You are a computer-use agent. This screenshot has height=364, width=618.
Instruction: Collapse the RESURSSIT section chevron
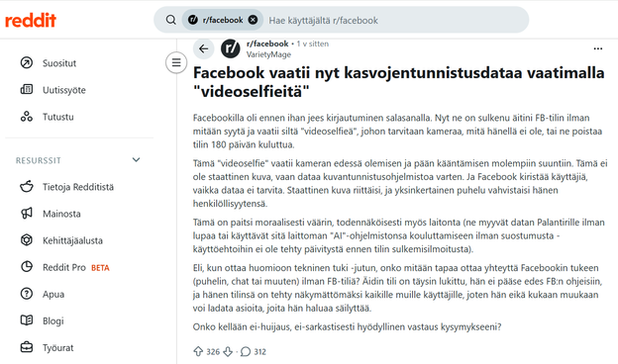136,160
